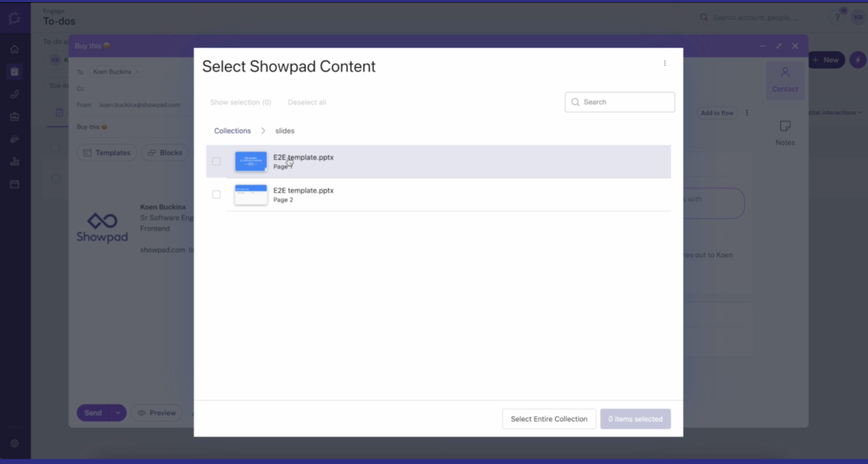Remove Koen Buckinx recipient chip
This screenshot has height=464, width=868.
coord(137,72)
